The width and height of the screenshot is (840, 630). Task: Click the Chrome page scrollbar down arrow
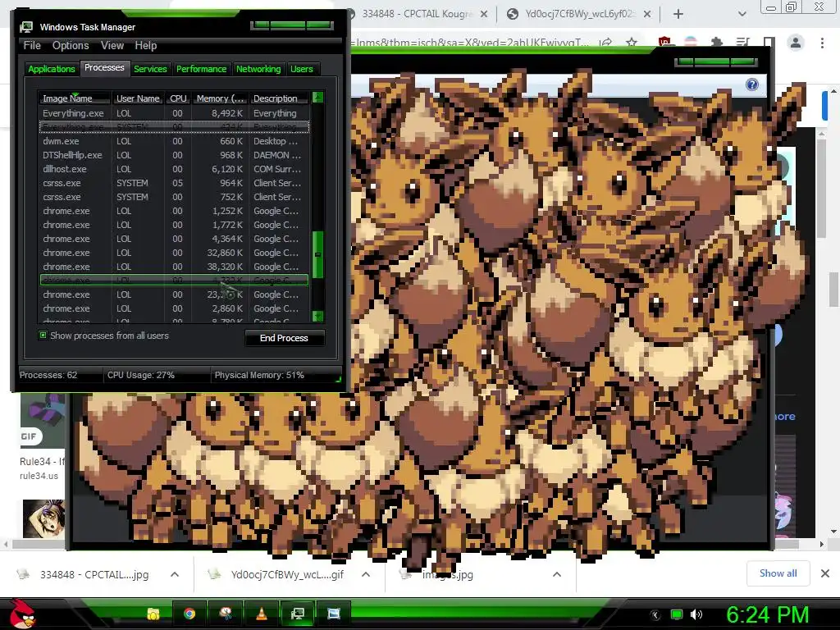[833, 532]
